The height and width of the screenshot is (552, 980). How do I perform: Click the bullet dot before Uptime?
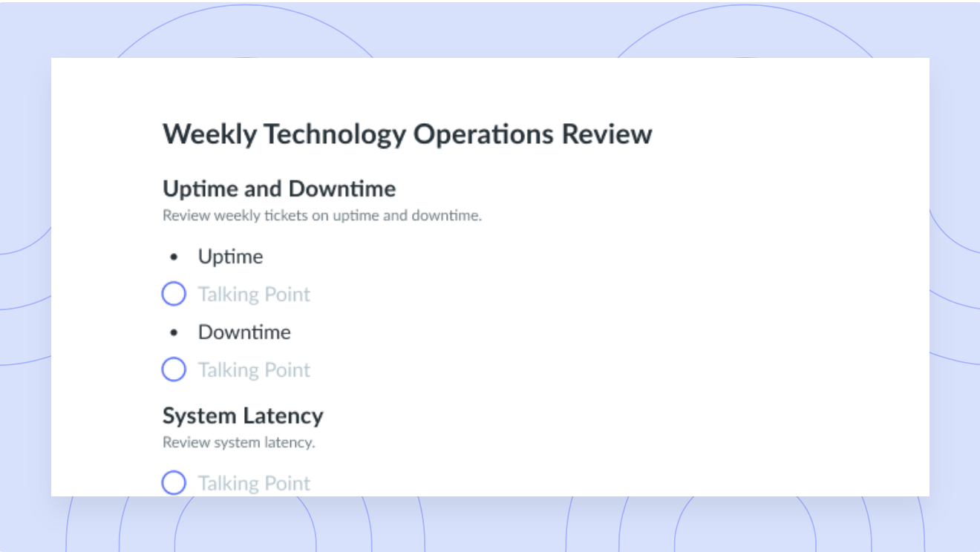point(174,257)
